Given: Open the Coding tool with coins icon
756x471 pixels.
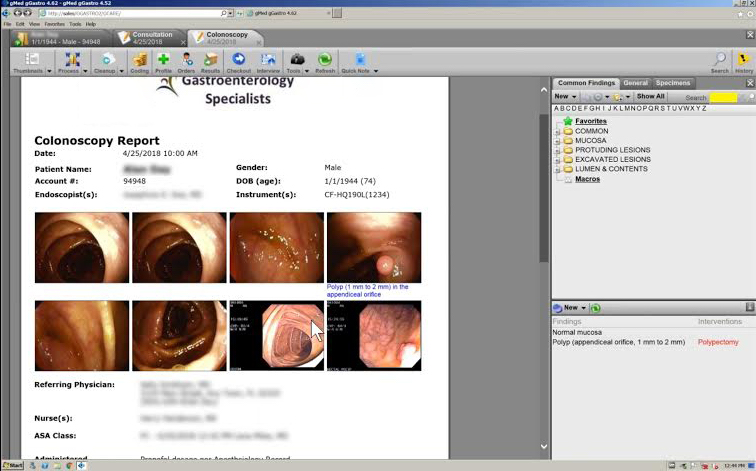Looking at the screenshot, I should (x=140, y=60).
